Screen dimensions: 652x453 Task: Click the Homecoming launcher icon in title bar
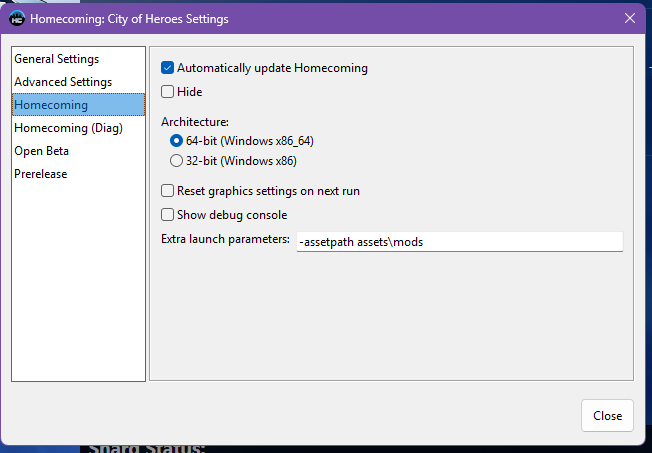pyautogui.click(x=17, y=18)
